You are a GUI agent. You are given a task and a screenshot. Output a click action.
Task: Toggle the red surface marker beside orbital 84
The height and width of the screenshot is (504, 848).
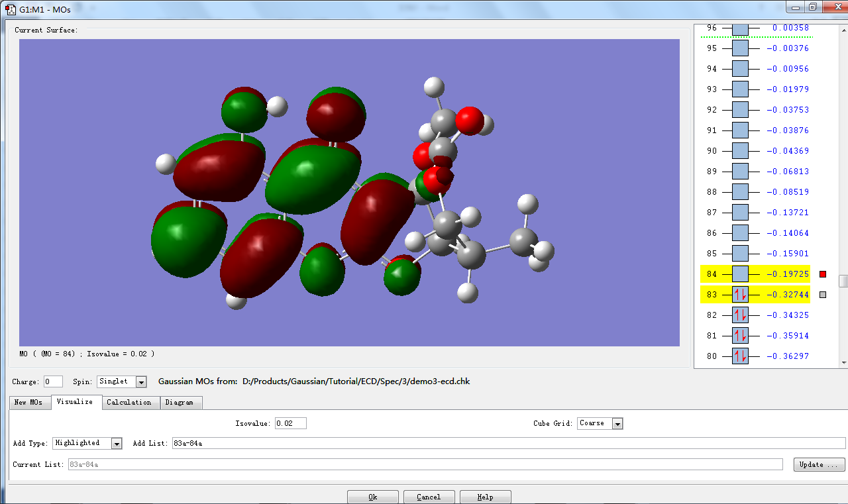[x=823, y=274]
